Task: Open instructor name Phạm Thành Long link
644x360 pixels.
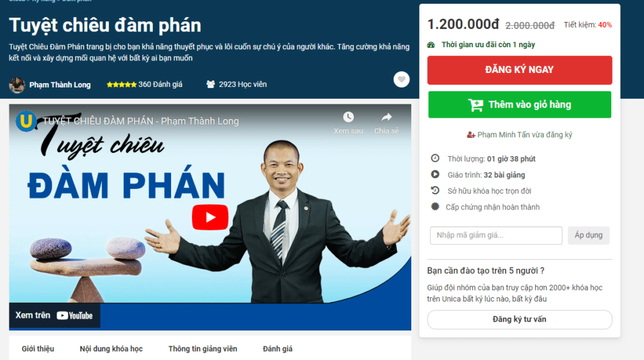Action: pyautogui.click(x=60, y=85)
